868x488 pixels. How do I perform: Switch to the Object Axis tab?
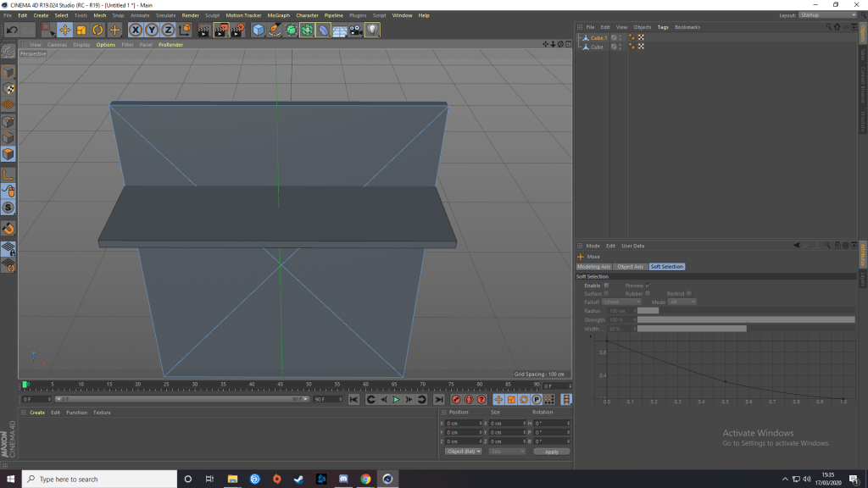click(x=630, y=267)
